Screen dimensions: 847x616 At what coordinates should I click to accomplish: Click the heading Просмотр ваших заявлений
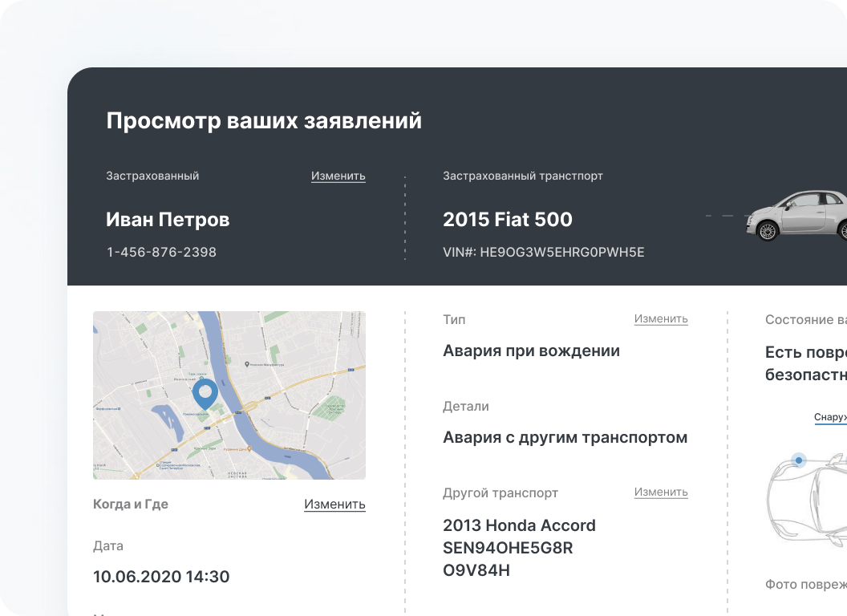[x=264, y=120]
